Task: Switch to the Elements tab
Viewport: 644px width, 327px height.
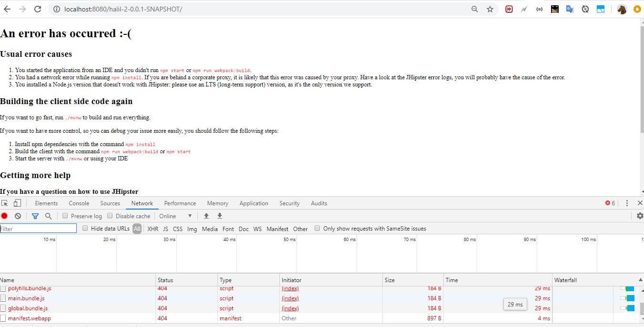Action: tap(46, 203)
